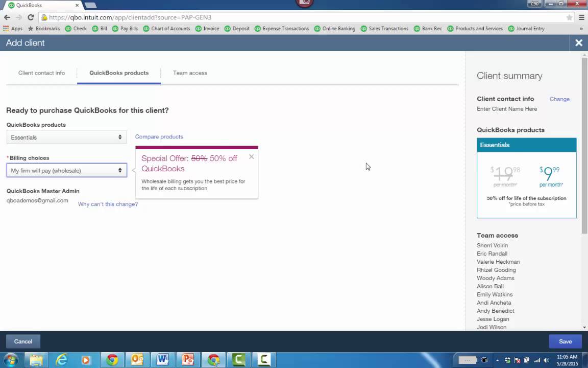Select the Essentials plan card header
This screenshot has height=368, width=588.
click(527, 145)
